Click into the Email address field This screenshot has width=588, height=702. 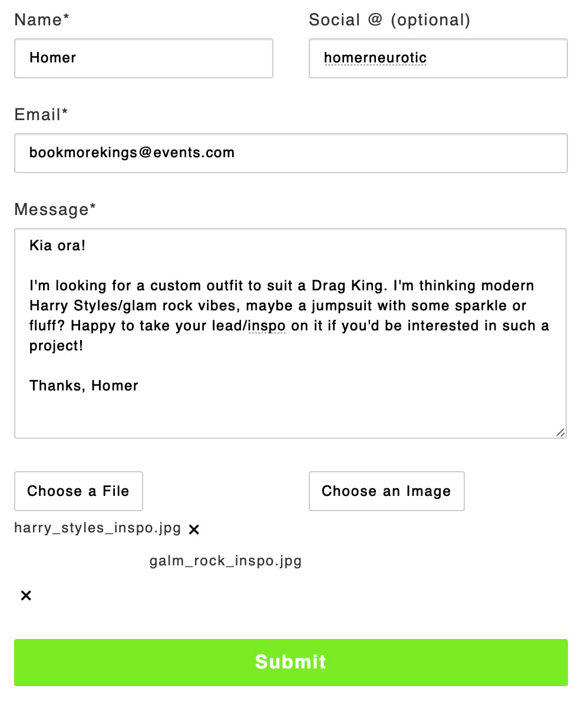click(x=291, y=153)
